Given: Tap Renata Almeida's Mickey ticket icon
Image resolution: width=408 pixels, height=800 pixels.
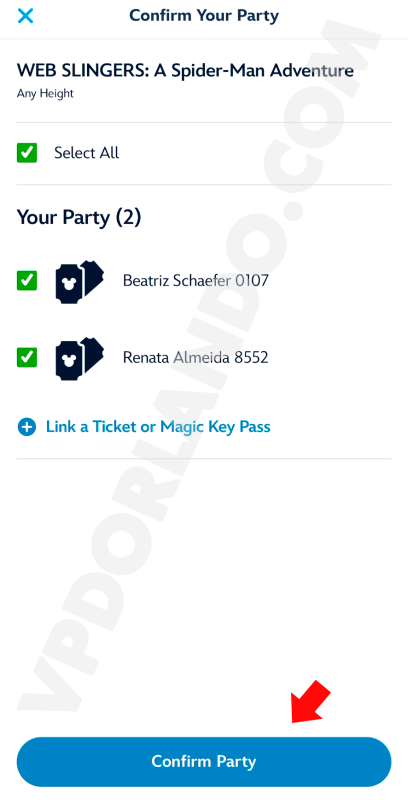Looking at the screenshot, I should (80, 358).
